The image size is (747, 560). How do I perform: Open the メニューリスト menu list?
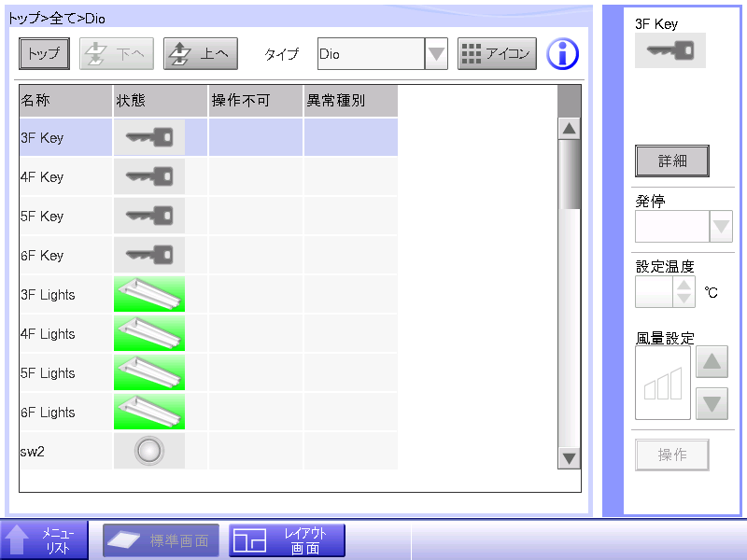[x=44, y=540]
